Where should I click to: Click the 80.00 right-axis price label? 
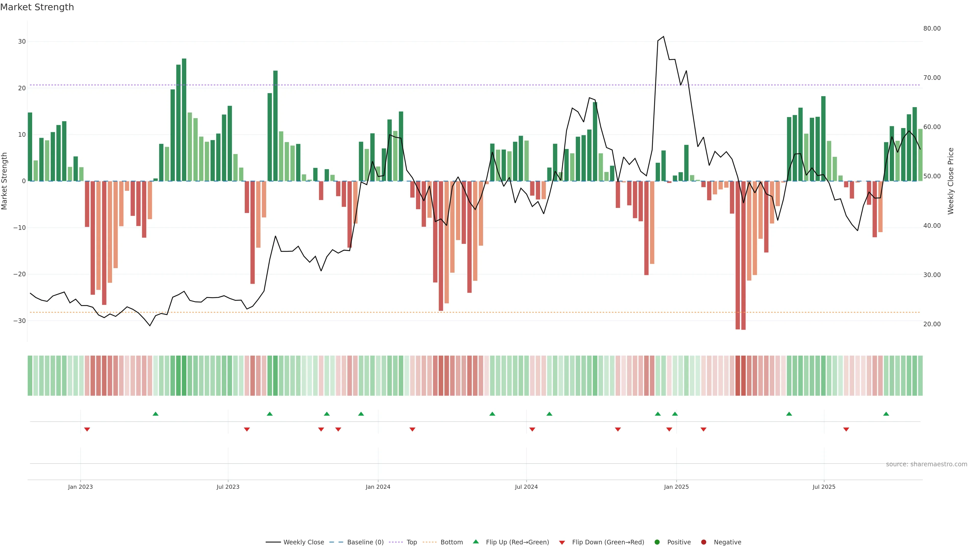[x=932, y=29]
